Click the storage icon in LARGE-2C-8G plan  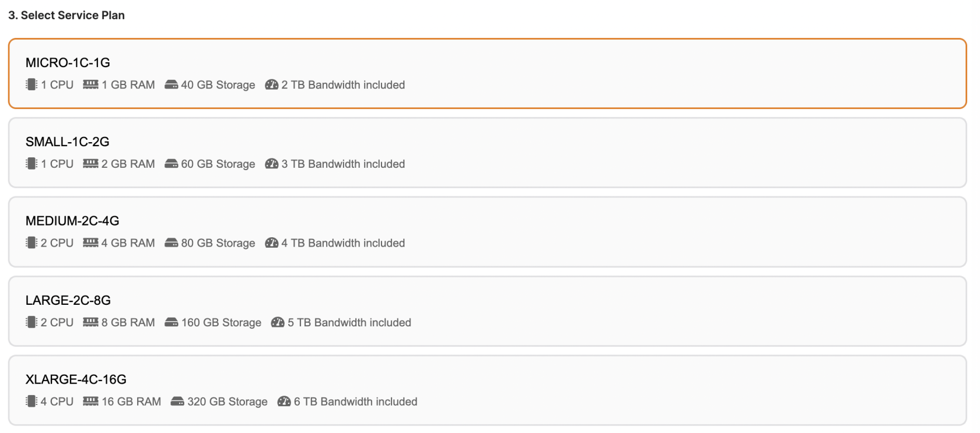pyautogui.click(x=170, y=322)
